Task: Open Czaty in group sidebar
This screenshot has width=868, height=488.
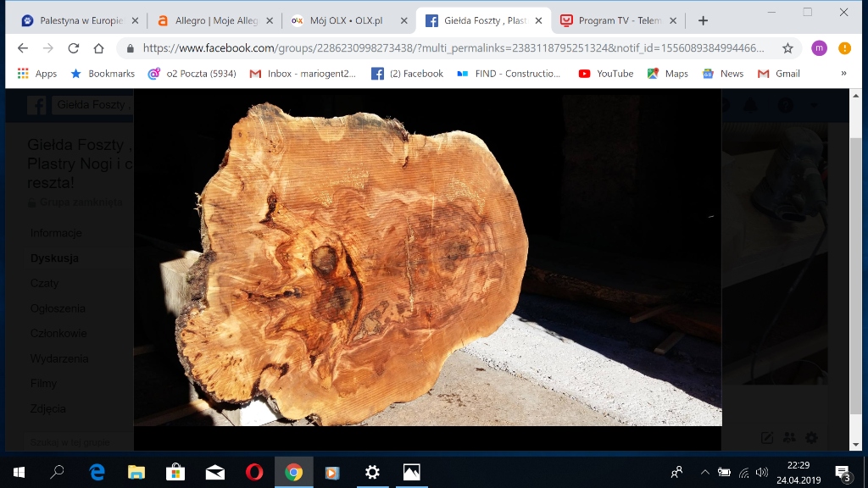Action: pyautogui.click(x=44, y=283)
